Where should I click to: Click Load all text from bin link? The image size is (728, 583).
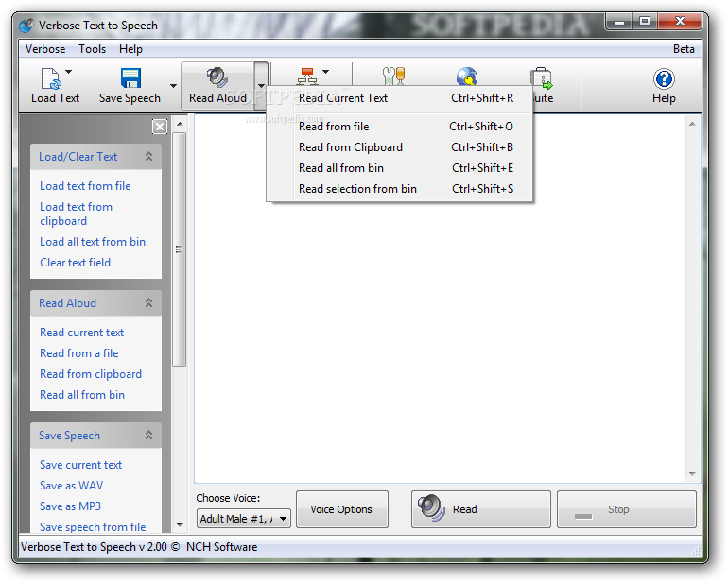pyautogui.click(x=93, y=242)
